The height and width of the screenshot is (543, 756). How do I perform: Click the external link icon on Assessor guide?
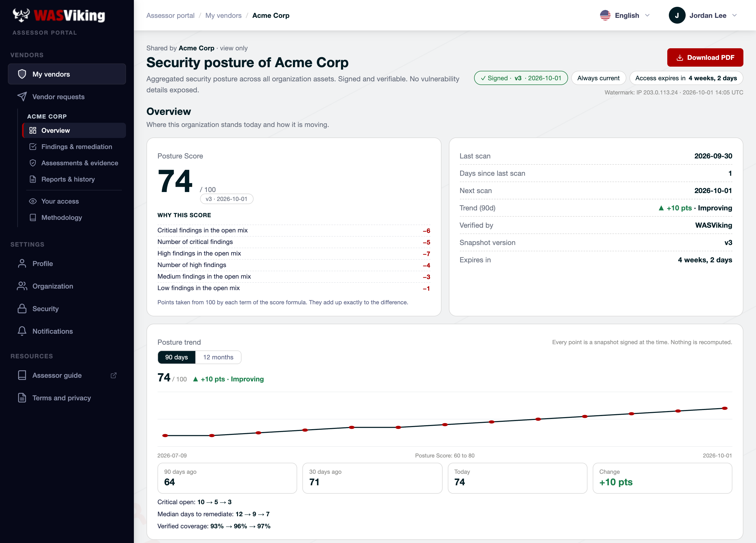(x=114, y=375)
